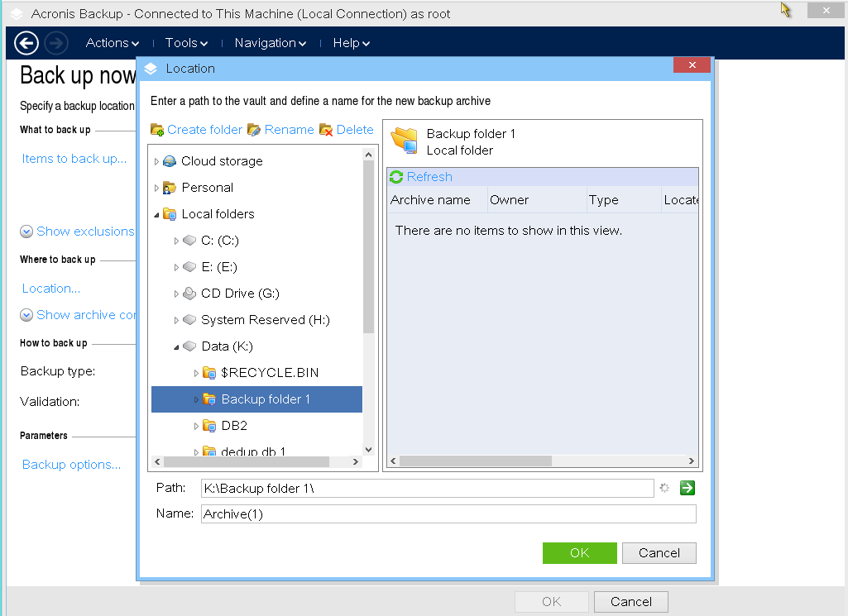This screenshot has width=848, height=616.
Task: Collapse the Local folders node
Action: 156,214
